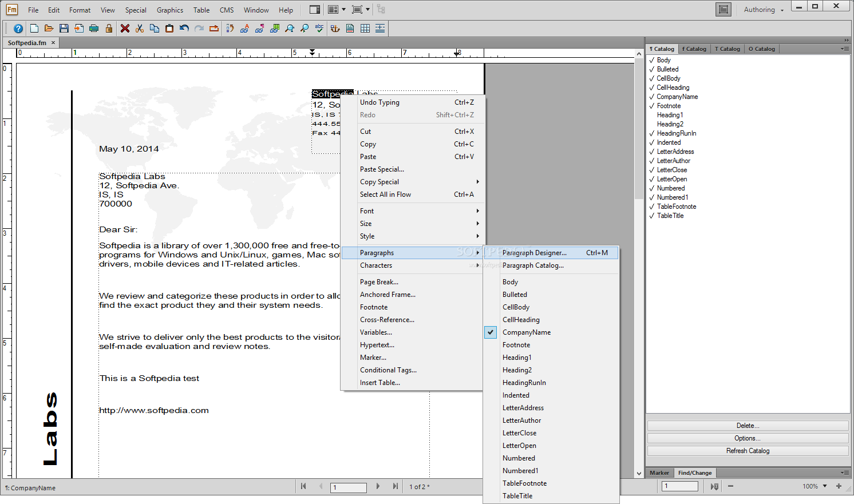The image size is (854, 504).
Task: Click the Options... button
Action: click(x=748, y=438)
